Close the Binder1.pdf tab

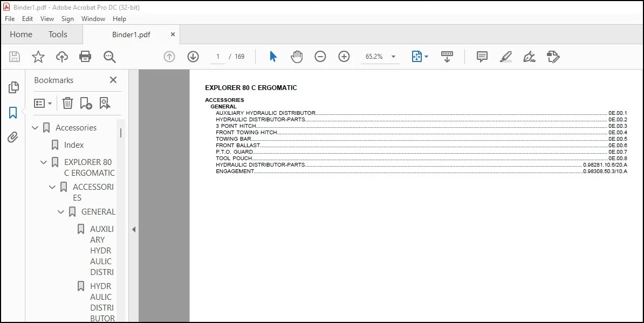click(x=173, y=35)
